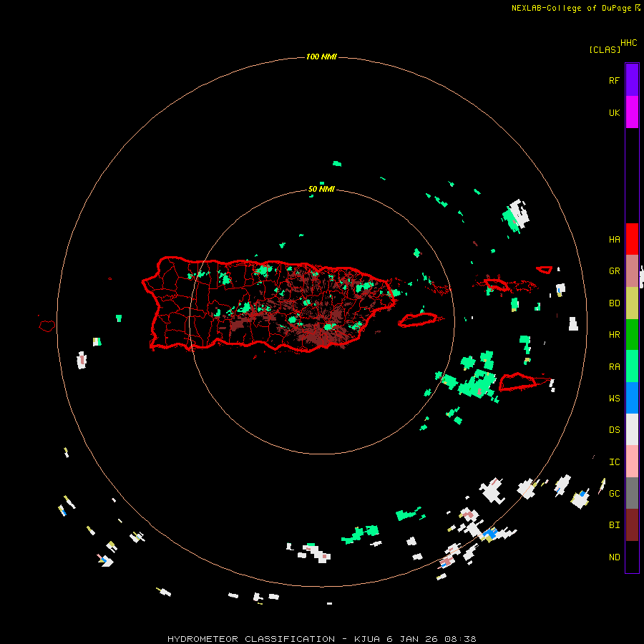Click the NEXLAB-College of DuPage credit text
This screenshot has height=644, width=644.
571,8
